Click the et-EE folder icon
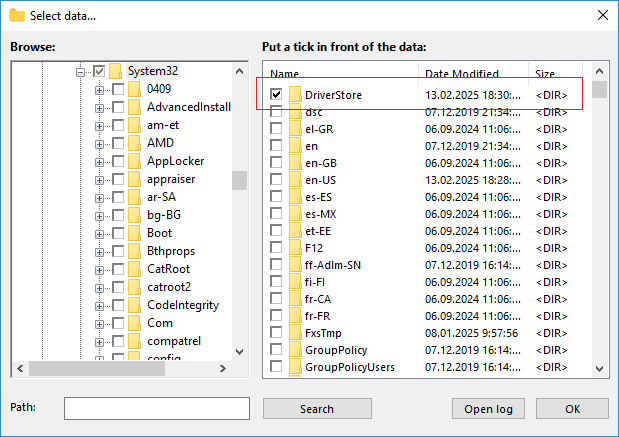Image resolution: width=619 pixels, height=437 pixels. [x=295, y=231]
